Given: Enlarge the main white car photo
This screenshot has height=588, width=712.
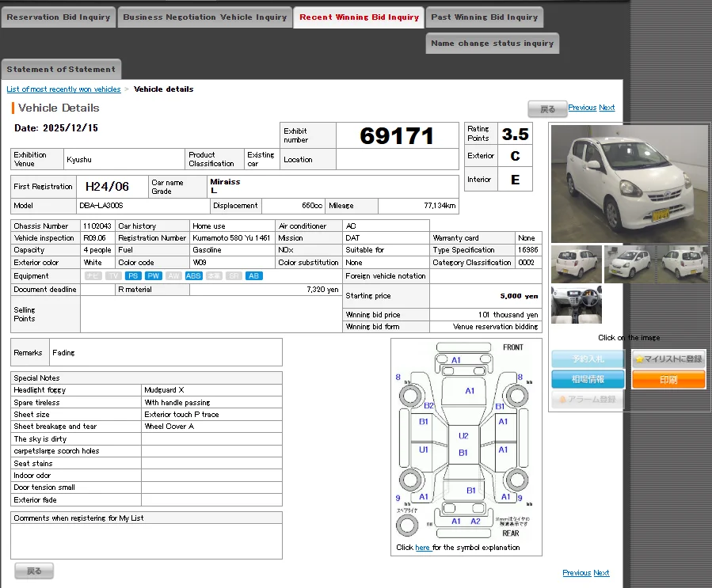Looking at the screenshot, I should coord(630,184).
